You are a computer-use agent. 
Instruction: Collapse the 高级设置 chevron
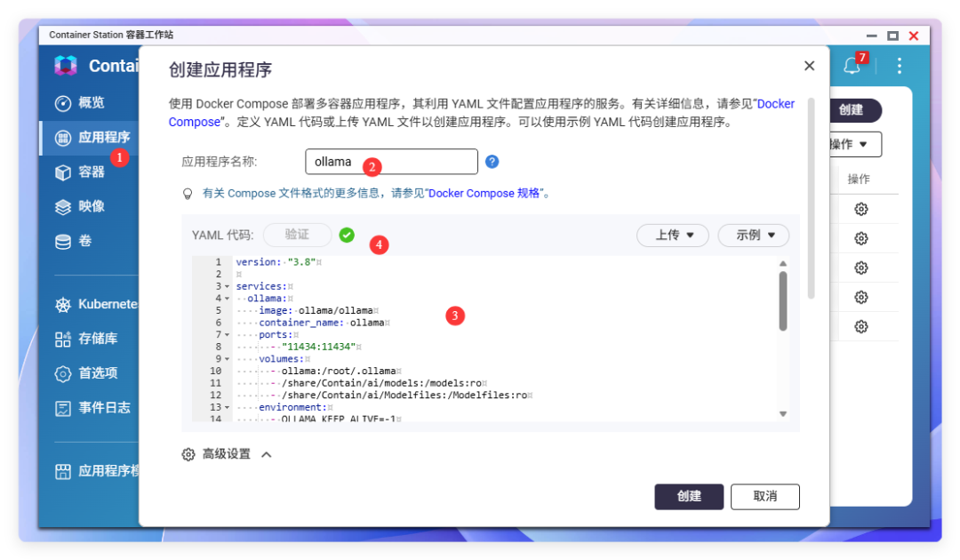[x=267, y=454]
